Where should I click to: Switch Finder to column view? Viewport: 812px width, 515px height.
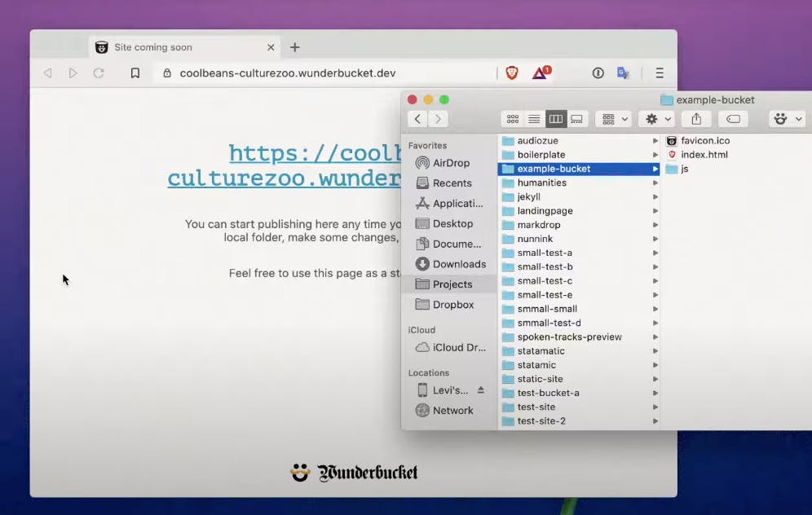click(x=556, y=119)
